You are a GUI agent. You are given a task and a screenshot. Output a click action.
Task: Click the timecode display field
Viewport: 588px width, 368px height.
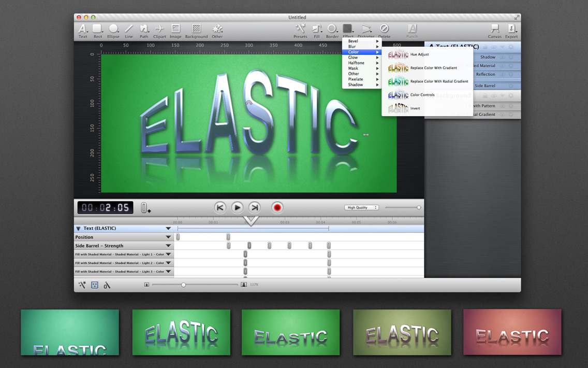coord(106,208)
